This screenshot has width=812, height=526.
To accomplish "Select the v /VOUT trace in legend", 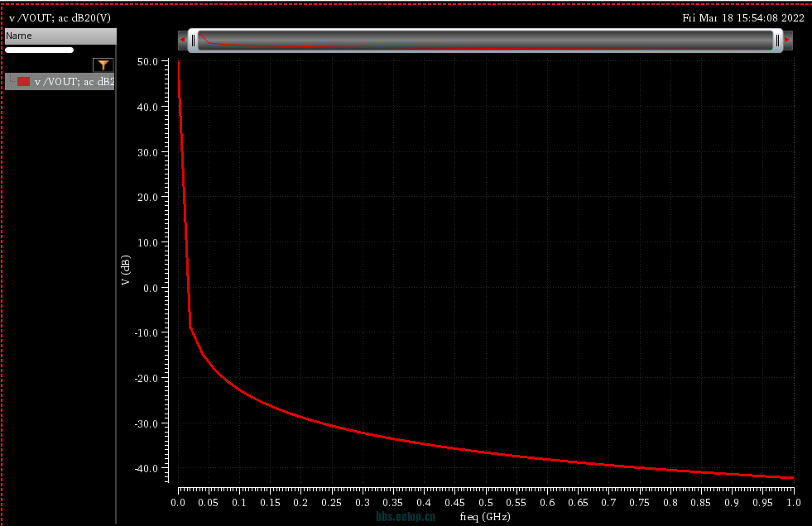I will pyautogui.click(x=73, y=81).
